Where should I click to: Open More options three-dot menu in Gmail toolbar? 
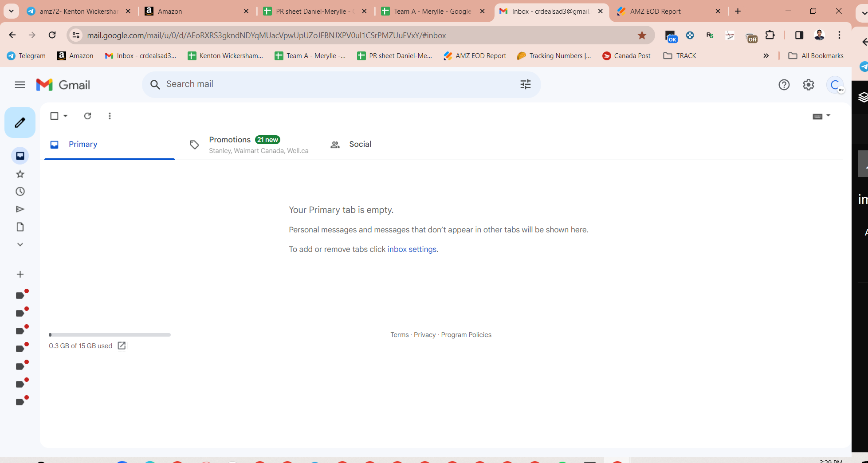tap(110, 116)
